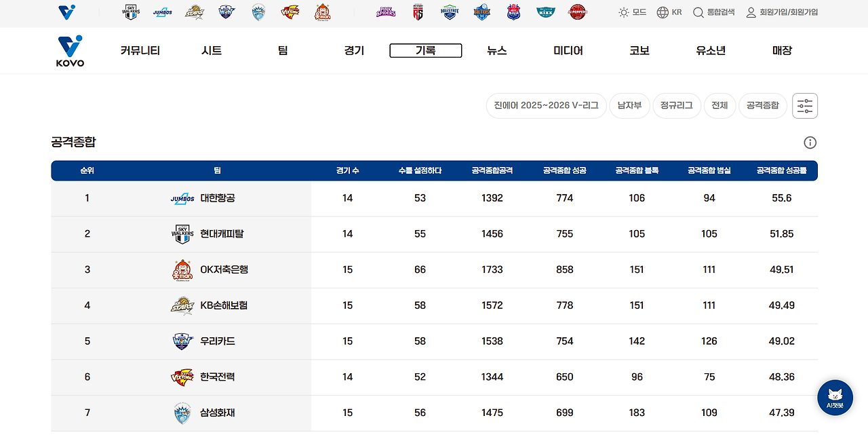Open Stars team logo in top bar
868x437 pixels.
[195, 12]
